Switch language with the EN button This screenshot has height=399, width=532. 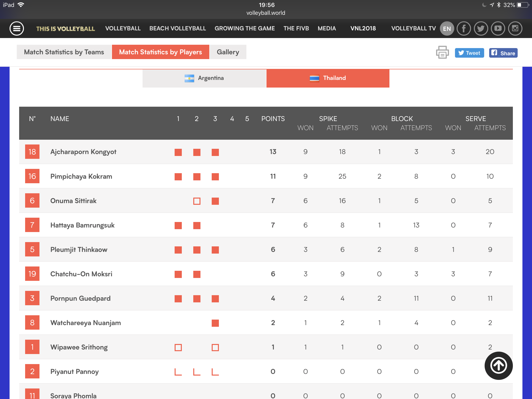[447, 28]
